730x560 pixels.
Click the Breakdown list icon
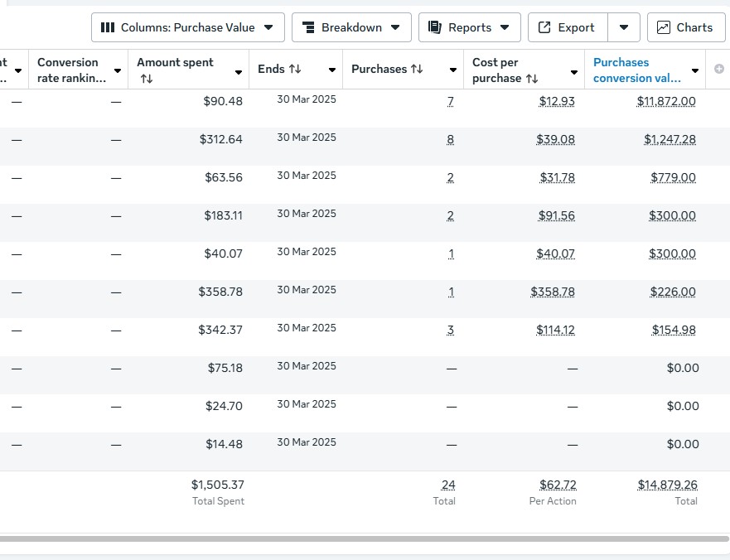tap(308, 27)
